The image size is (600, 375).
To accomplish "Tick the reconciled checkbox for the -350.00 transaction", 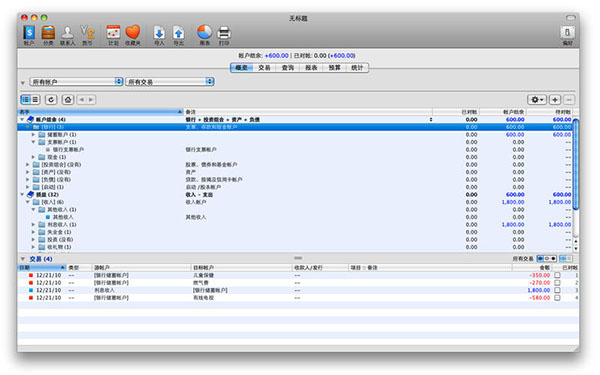I will 557,275.
